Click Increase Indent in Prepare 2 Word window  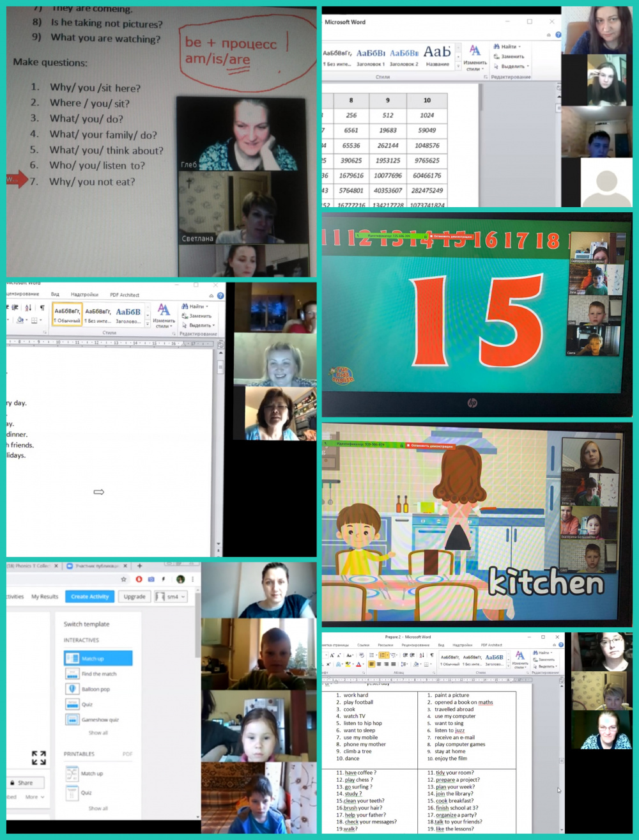(x=412, y=655)
